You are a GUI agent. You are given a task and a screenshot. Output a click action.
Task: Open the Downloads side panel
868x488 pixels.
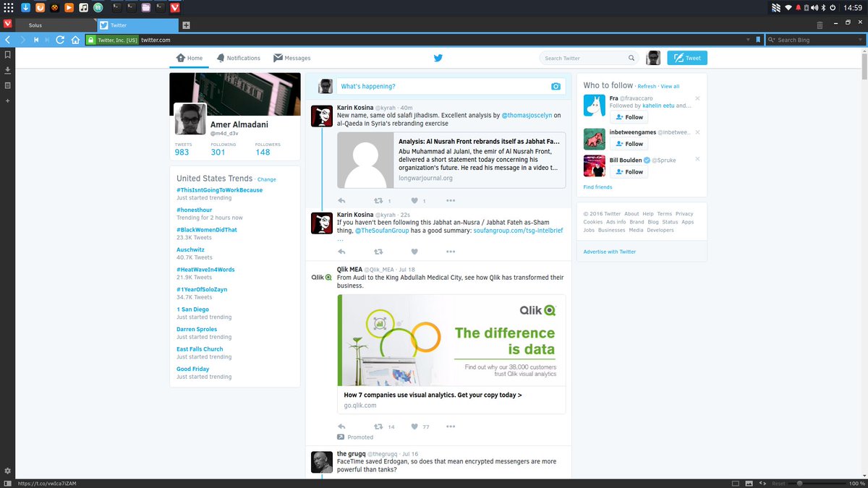coord(7,70)
